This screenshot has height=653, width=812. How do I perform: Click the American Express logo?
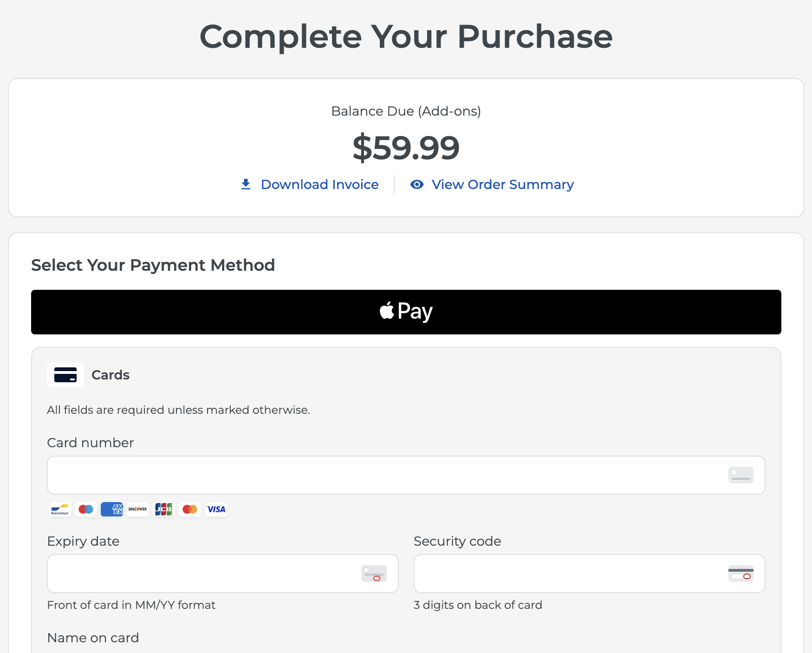coord(112,509)
